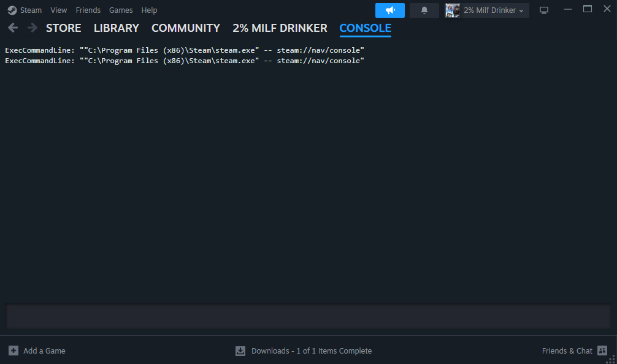Open the Friends & Chat link
This screenshot has height=364, width=617.
(567, 351)
